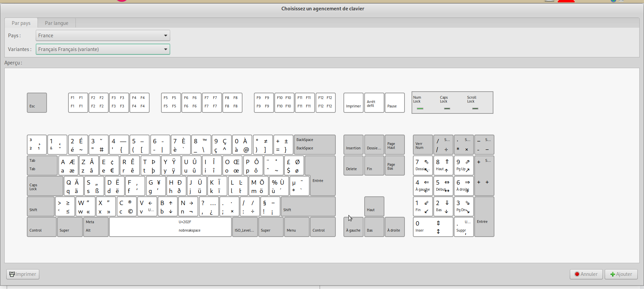Click the Verr Num key on the numpad
Image resolution: width=644 pixels, height=289 pixels.
pos(423,145)
